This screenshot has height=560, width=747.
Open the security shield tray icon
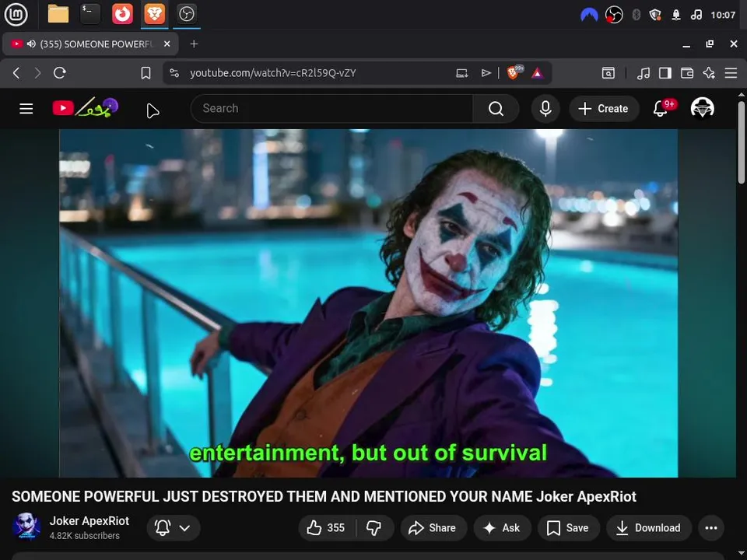tap(655, 16)
